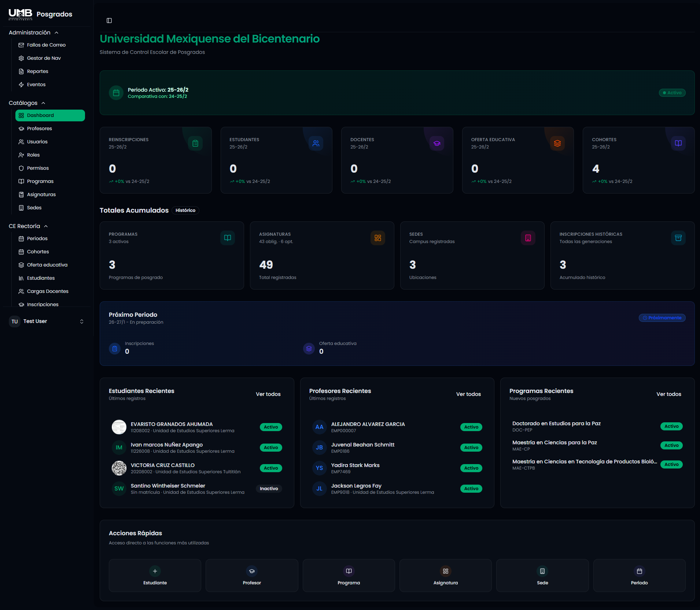Go to Periodos in sidebar
The width and height of the screenshot is (700, 610).
(x=50, y=239)
